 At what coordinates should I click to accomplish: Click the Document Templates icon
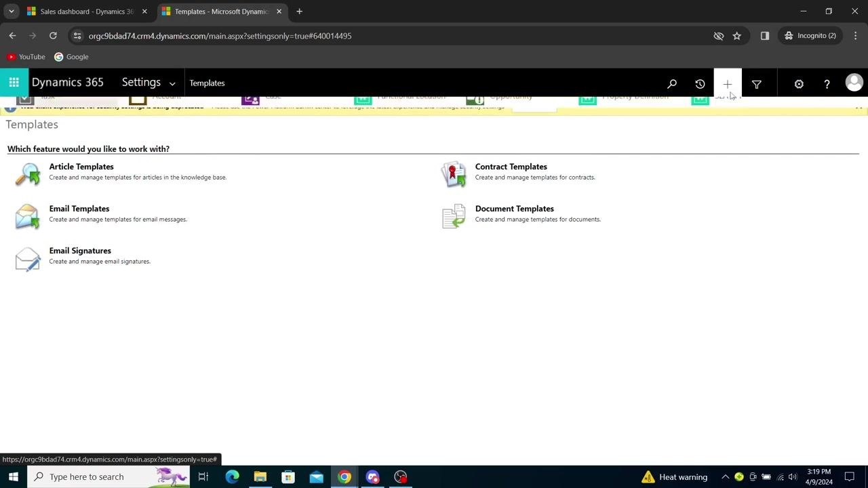454,216
